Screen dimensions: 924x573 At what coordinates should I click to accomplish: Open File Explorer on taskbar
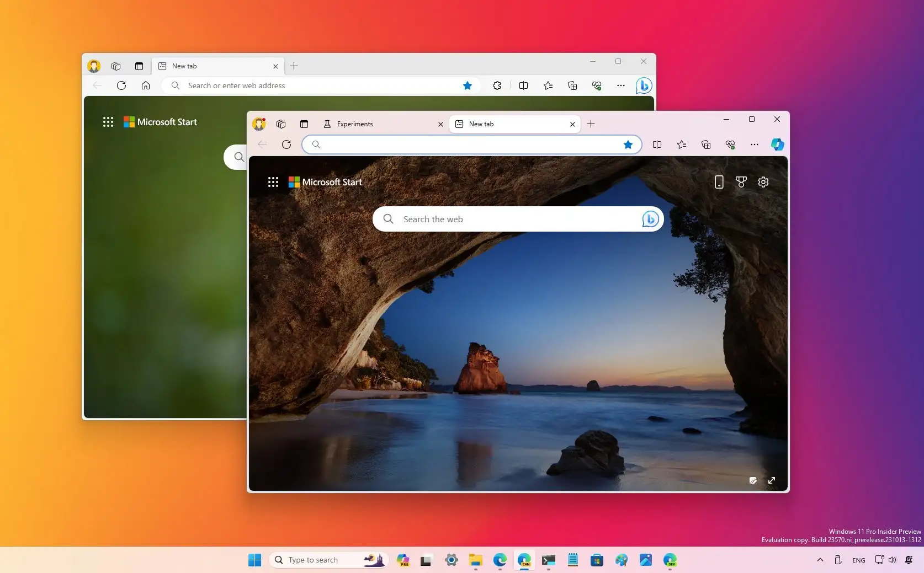[x=476, y=560]
